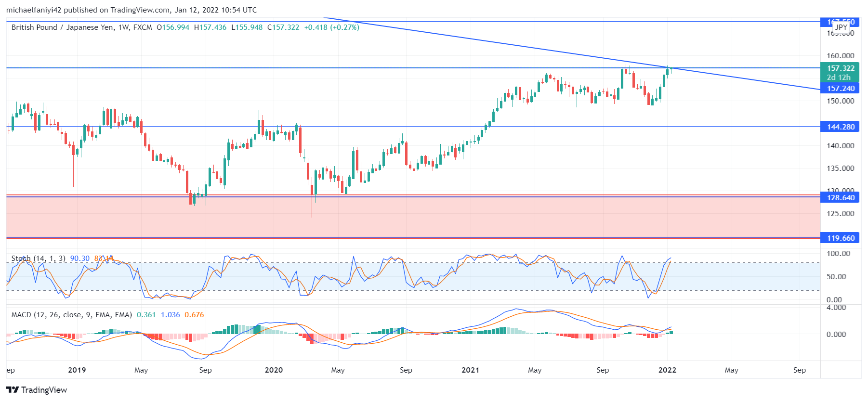
Task: Click the 128.640 level price label
Action: tap(841, 198)
